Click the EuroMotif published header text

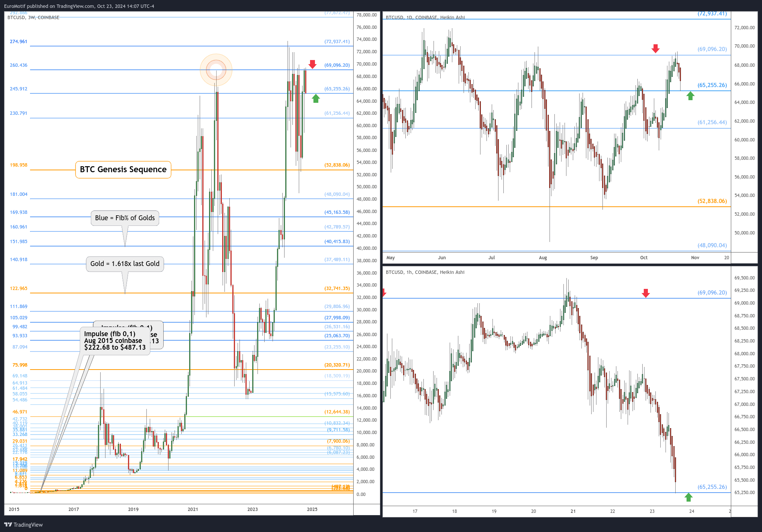79,6
